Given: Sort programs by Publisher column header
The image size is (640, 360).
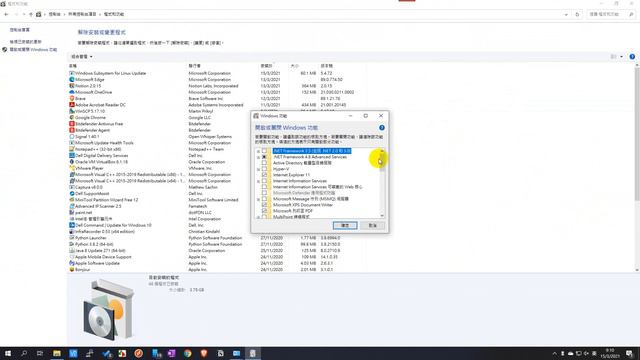Looking at the screenshot, I should [x=194, y=66].
